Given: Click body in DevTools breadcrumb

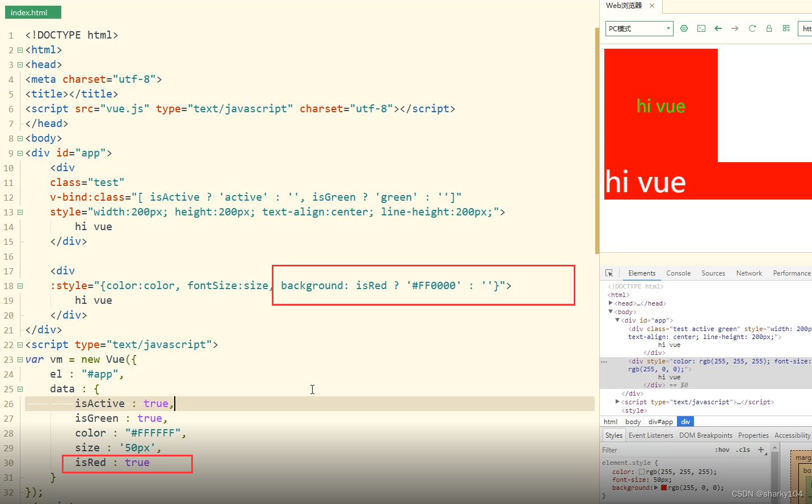Looking at the screenshot, I should point(633,422).
